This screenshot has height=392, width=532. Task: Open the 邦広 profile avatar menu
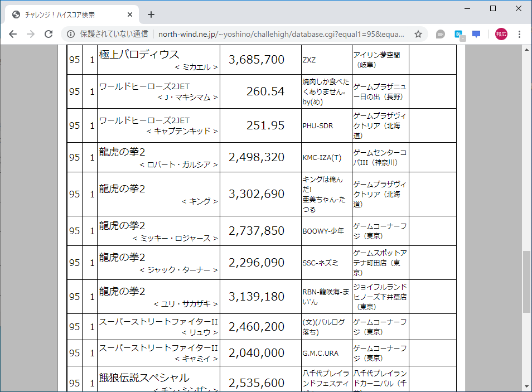tap(501, 34)
